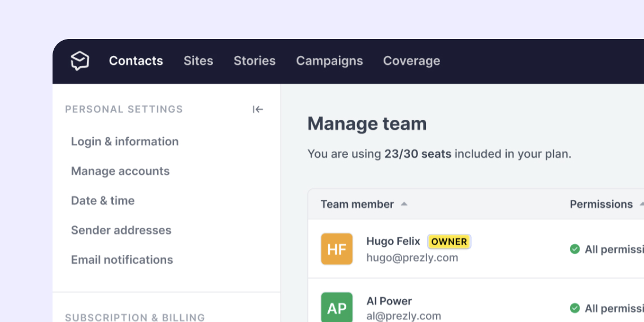Viewport: 644px width, 322px height.
Task: Open Sender addresses settings
Action: coord(121,230)
